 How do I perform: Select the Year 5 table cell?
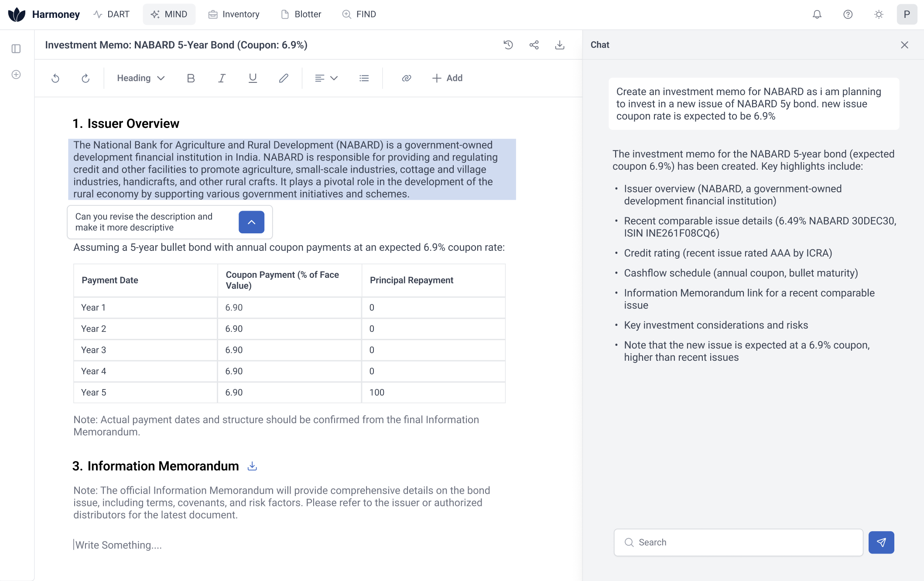(145, 393)
